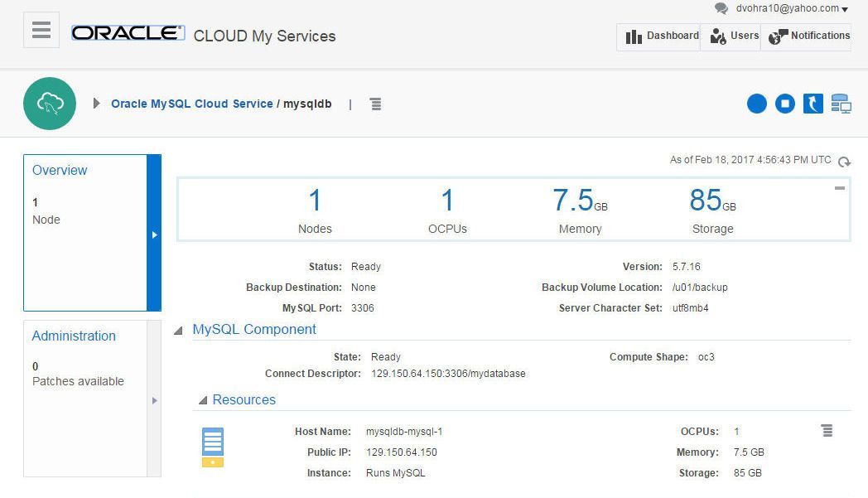
Task: Open the hamburger navigation menu
Action: pos(41,29)
